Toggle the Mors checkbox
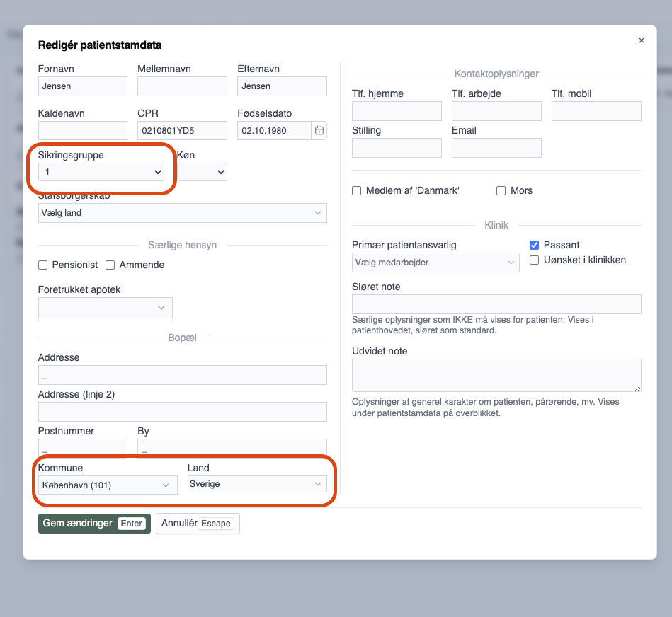This screenshot has width=672, height=617. click(501, 191)
